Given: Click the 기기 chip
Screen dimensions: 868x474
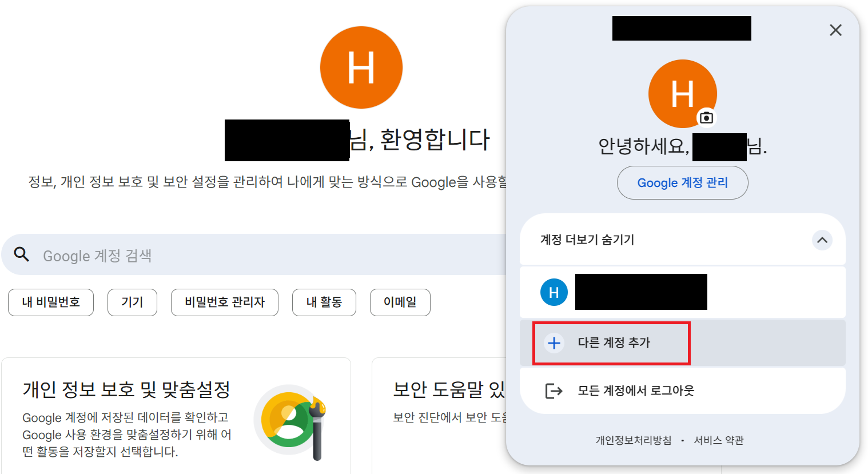Looking at the screenshot, I should tap(132, 302).
